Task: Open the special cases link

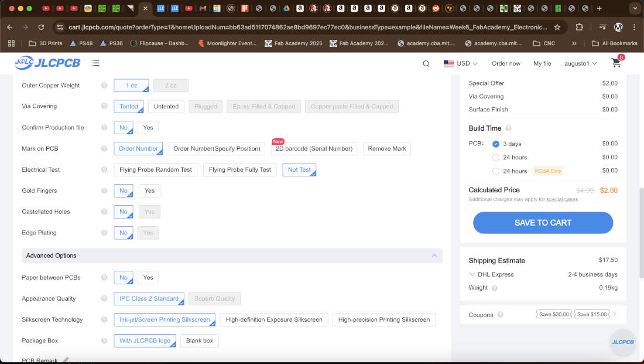Action: [562, 199]
